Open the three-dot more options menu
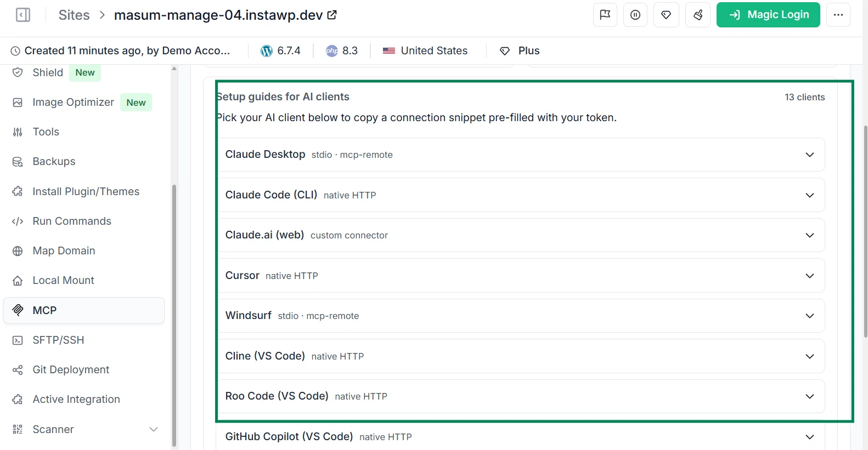 pyautogui.click(x=838, y=15)
